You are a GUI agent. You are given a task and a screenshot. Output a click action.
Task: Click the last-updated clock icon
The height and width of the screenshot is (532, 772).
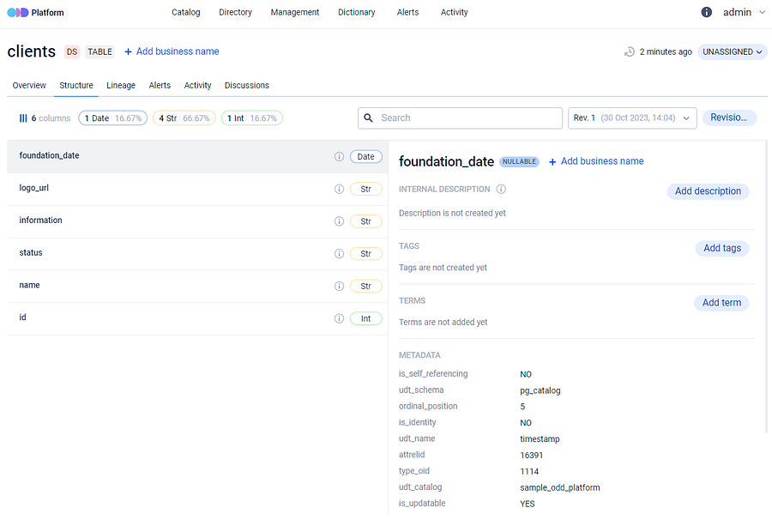(x=630, y=52)
